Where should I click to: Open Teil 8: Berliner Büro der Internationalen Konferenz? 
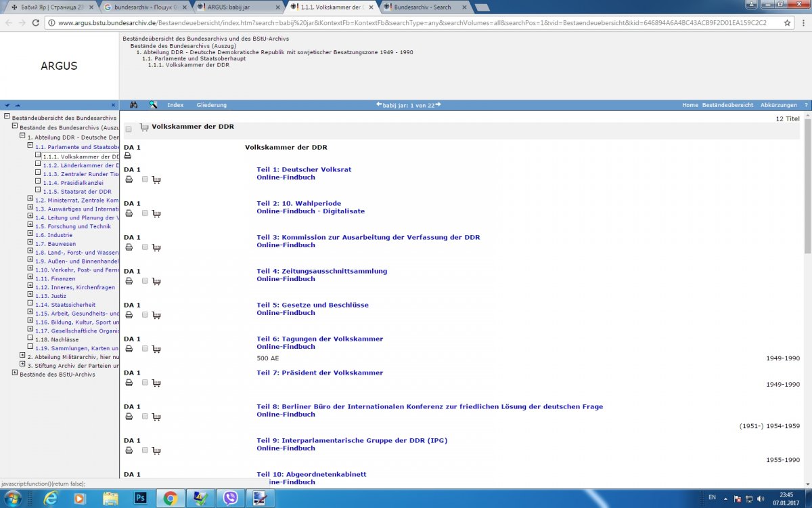430,406
